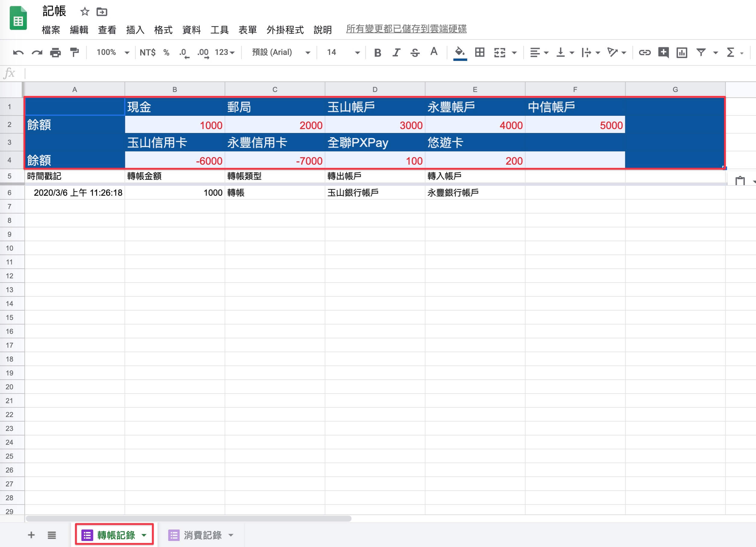756x547 pixels.
Task: Open the 說明 menu
Action: point(323,30)
